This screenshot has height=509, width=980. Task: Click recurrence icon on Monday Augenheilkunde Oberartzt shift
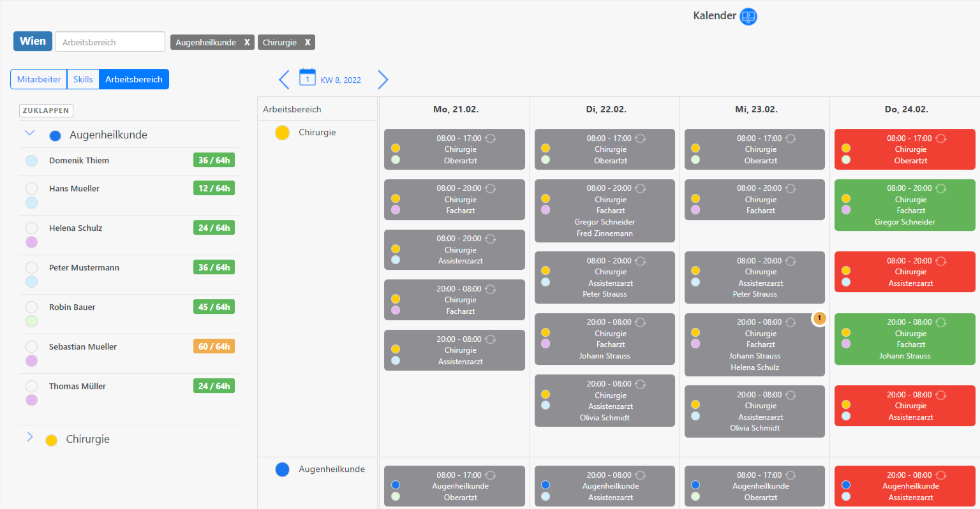[491, 475]
